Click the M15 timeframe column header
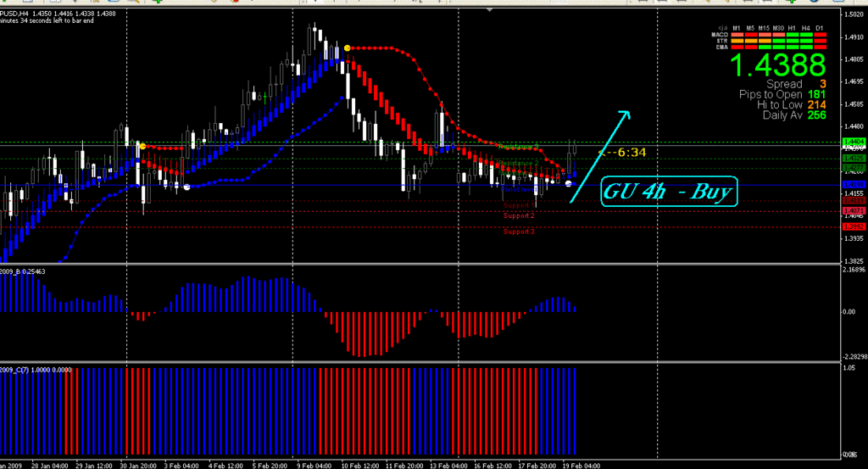Viewport: 868px width, 469px height. click(764, 28)
